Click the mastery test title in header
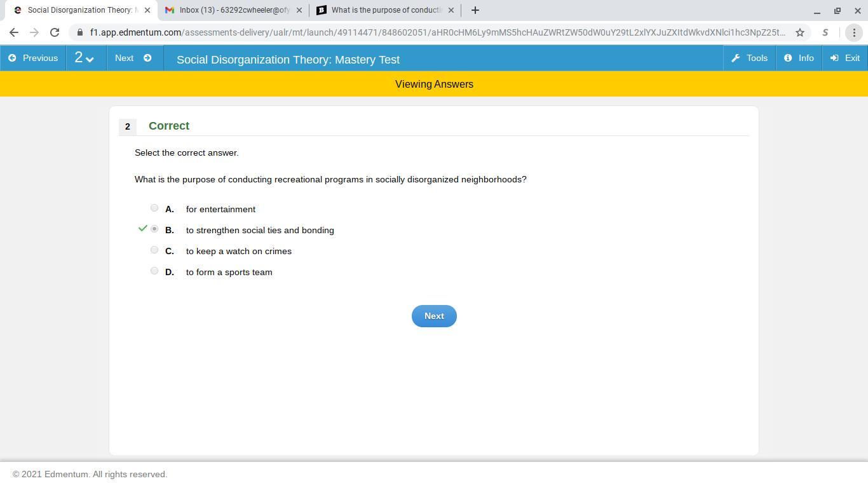 (288, 59)
